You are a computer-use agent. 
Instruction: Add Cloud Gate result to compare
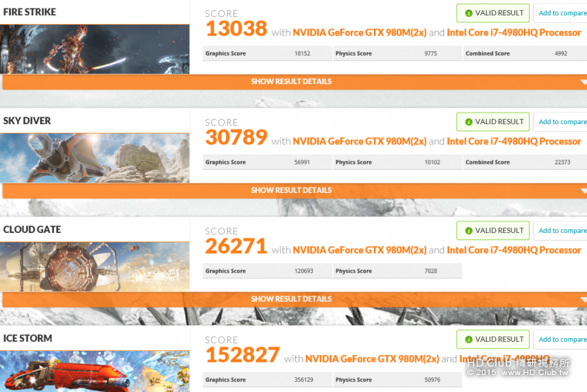(561, 231)
